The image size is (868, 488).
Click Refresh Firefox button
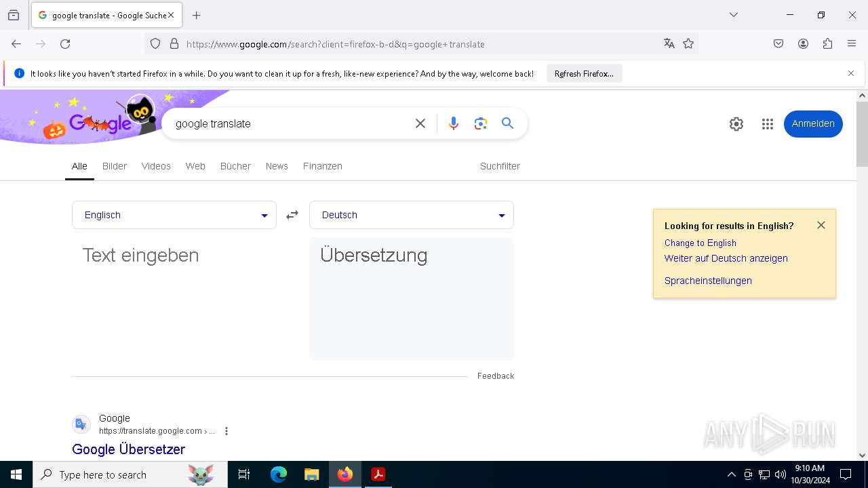(x=584, y=74)
